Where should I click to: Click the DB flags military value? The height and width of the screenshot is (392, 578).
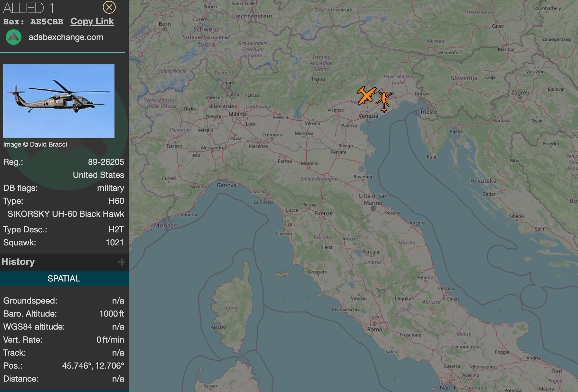111,188
